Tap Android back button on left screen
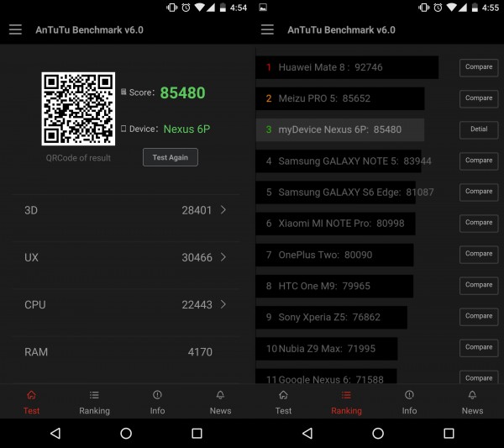Image resolution: width=504 pixels, height=448 pixels. coord(55,433)
